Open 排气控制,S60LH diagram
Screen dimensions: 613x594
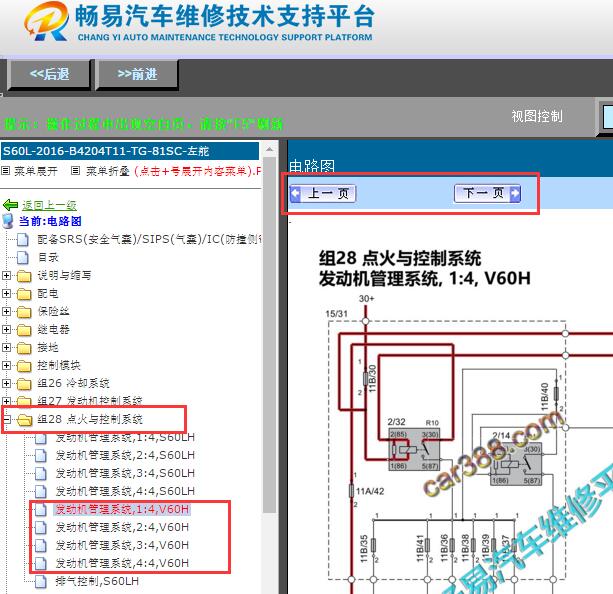click(97, 581)
